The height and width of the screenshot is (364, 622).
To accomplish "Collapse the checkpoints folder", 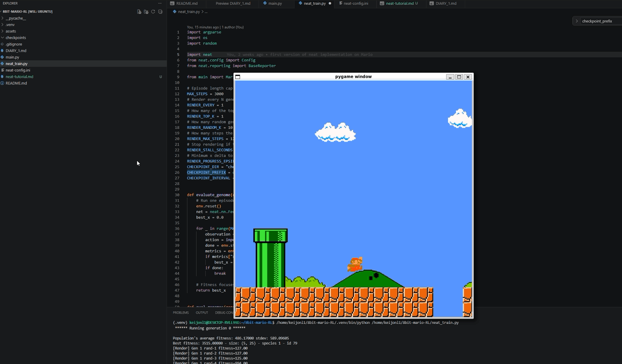I will click(2, 38).
